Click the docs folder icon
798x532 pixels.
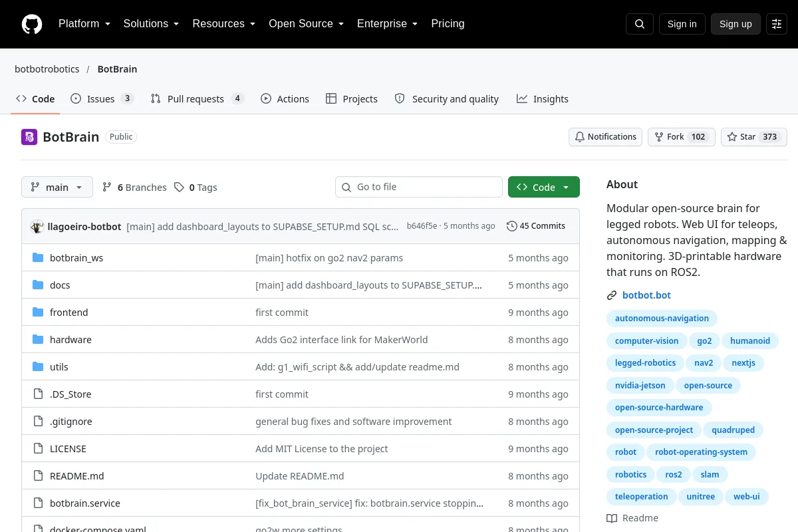coord(38,285)
